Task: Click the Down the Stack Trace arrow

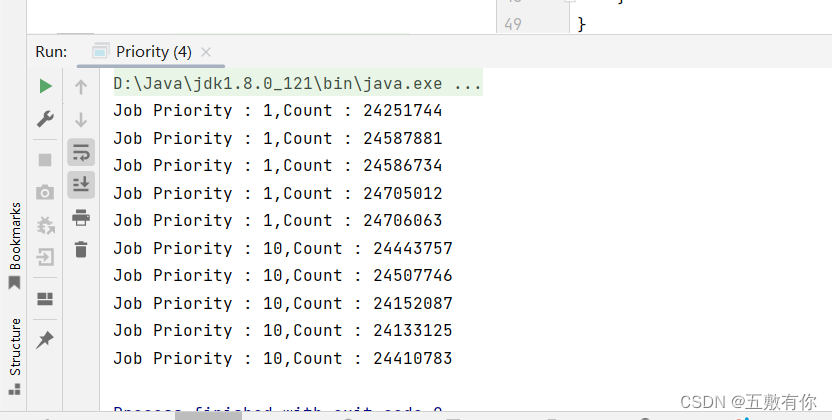Action: 81,119
